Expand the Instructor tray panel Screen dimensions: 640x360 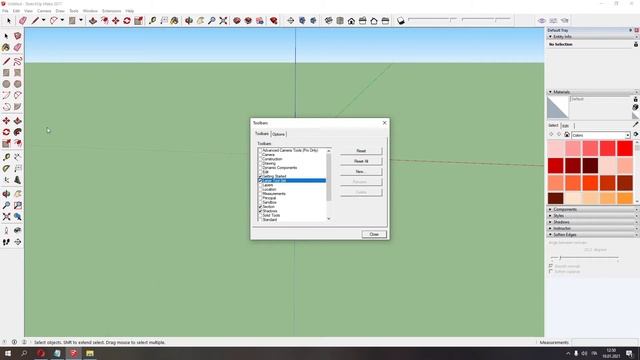coord(592,228)
